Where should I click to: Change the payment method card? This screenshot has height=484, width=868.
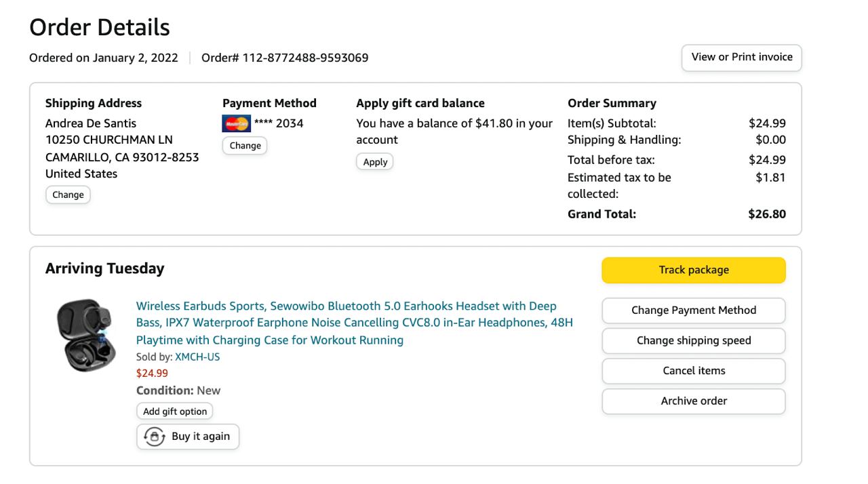(x=245, y=146)
